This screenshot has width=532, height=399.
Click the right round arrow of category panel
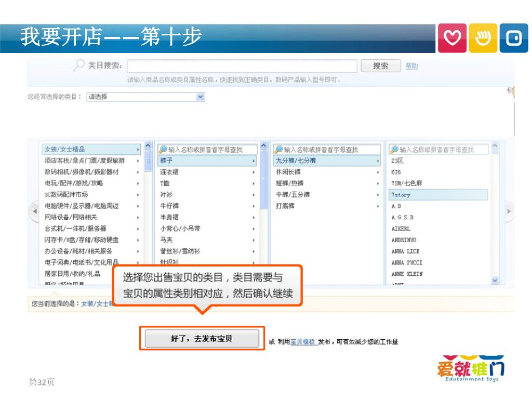(x=509, y=211)
